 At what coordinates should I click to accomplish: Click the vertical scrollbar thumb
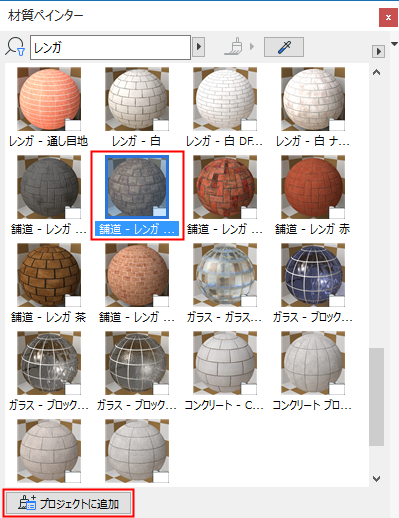pyautogui.click(x=376, y=397)
